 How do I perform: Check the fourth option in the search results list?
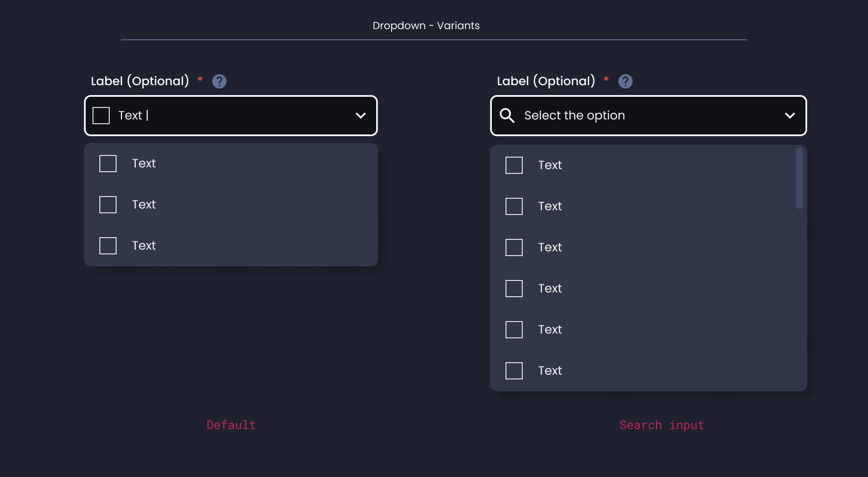click(514, 288)
